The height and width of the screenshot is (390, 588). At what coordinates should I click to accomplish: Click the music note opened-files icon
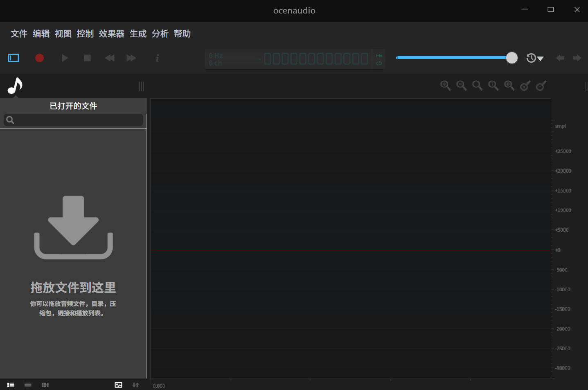15,86
